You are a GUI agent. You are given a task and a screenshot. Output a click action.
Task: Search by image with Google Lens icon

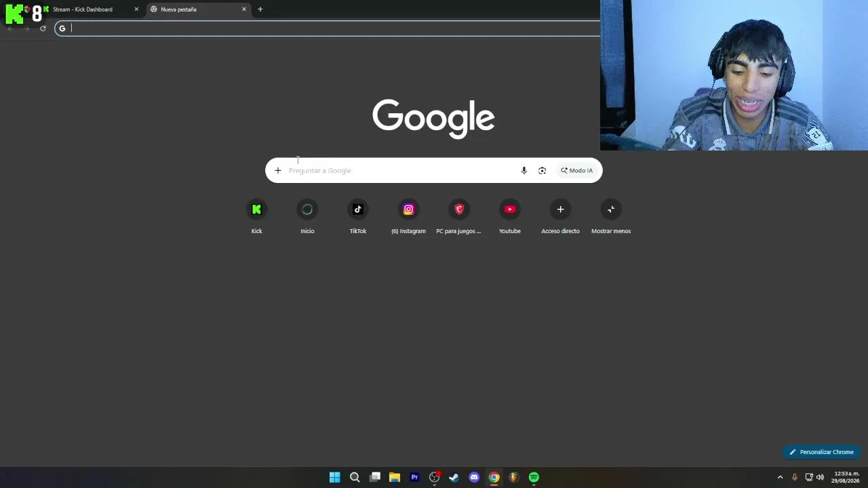click(542, 171)
